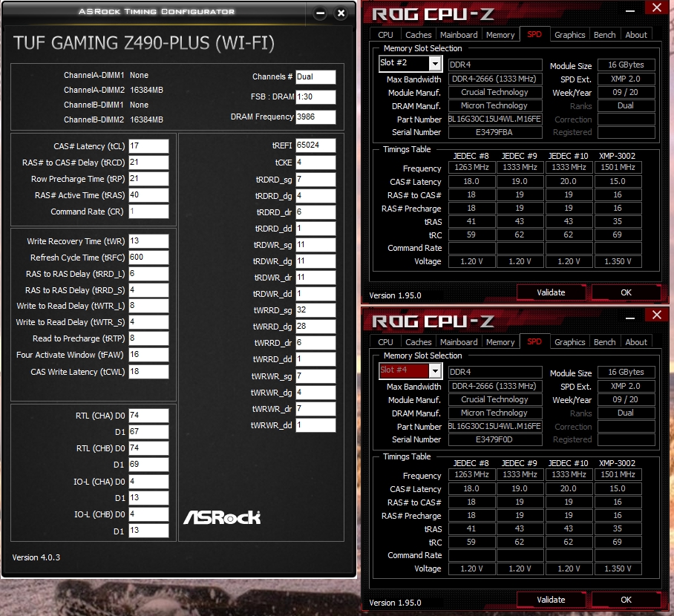Click the Module Size 16 GBytes in bottom CPU-Z
This screenshot has height=616, width=674.
click(x=626, y=373)
